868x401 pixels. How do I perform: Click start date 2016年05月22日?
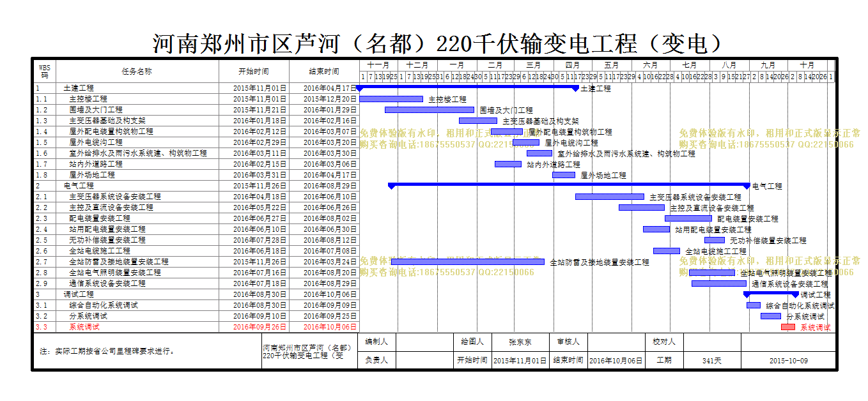pos(260,208)
